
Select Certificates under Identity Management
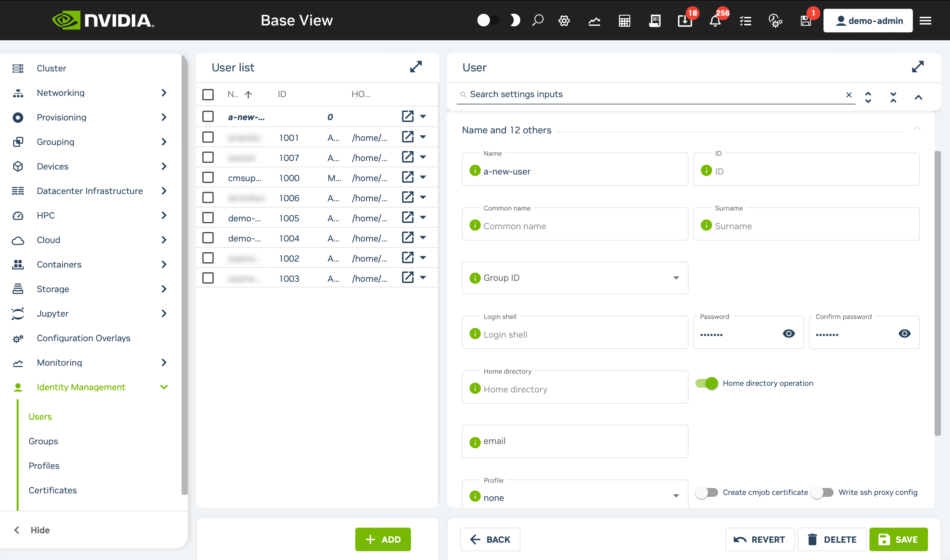click(53, 490)
